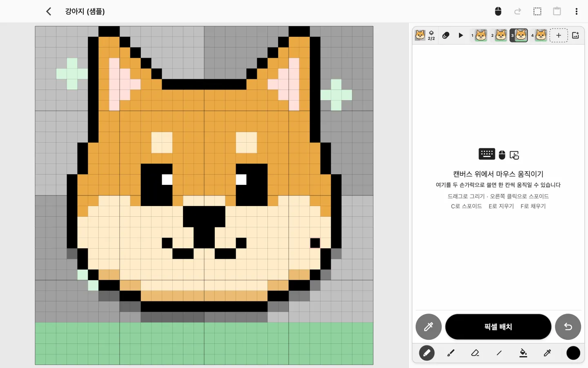
Task: Click the large round eyedropper button
Action: (428, 327)
